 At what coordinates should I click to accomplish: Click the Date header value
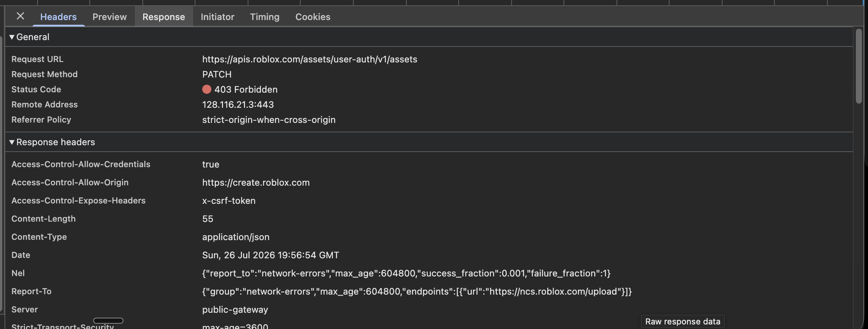tap(270, 255)
